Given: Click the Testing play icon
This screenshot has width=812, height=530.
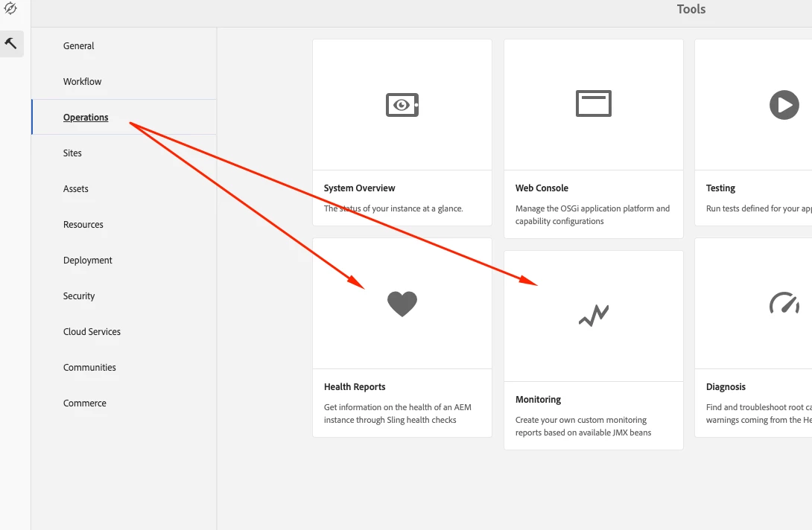Looking at the screenshot, I should [784, 104].
